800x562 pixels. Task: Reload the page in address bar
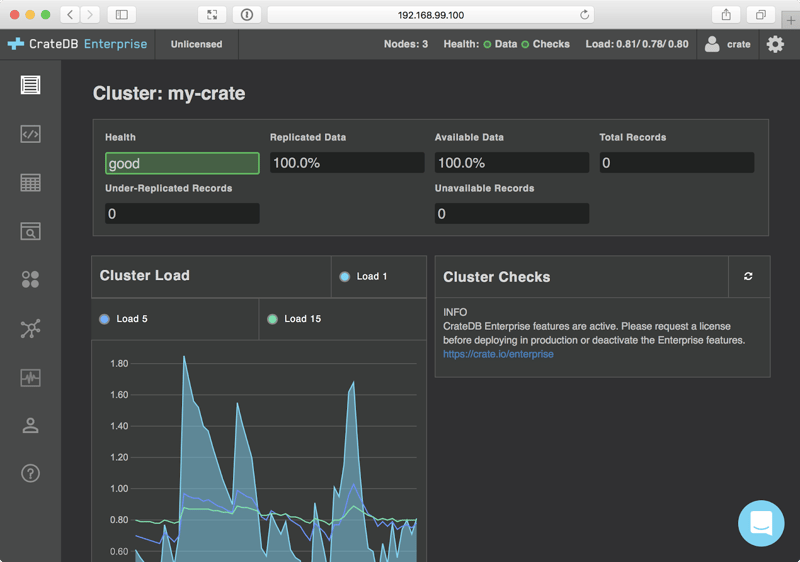point(584,15)
